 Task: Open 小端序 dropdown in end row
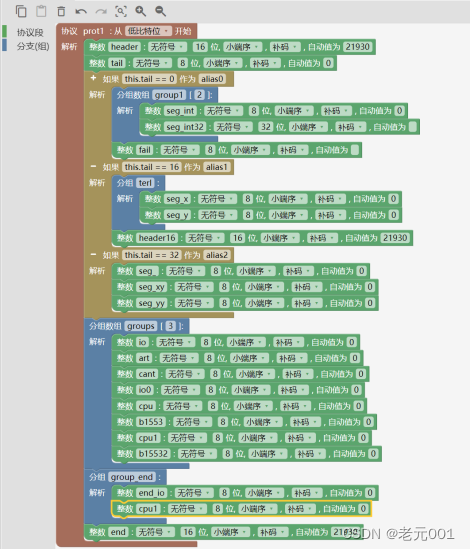[230, 532]
